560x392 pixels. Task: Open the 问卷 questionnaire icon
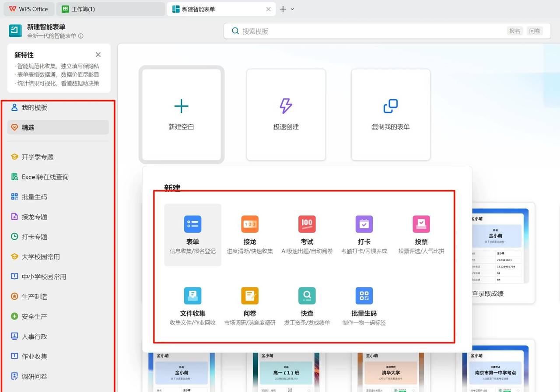pos(250,296)
